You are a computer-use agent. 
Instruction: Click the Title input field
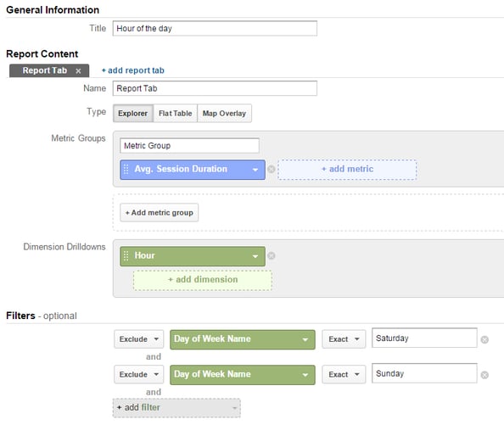point(215,28)
